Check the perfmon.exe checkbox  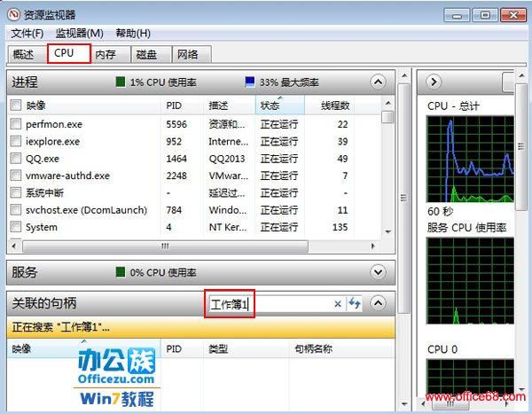tap(16, 124)
